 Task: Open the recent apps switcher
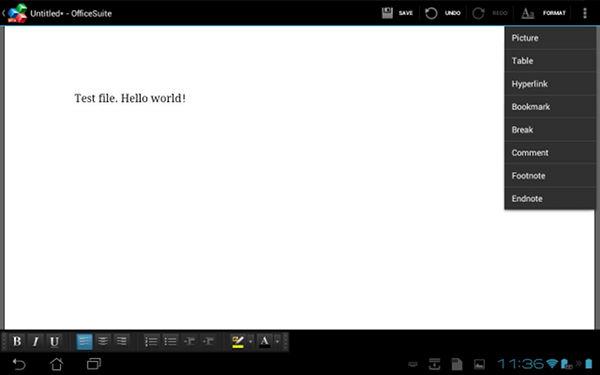[x=94, y=364]
